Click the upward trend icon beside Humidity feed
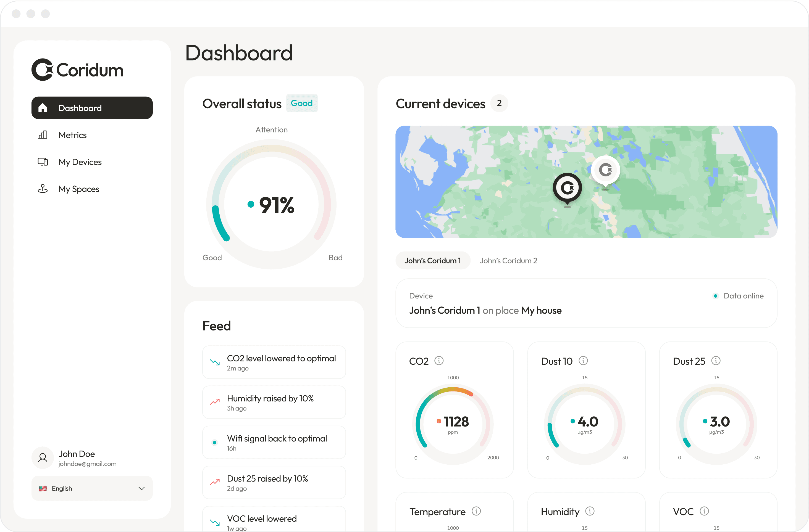 point(214,402)
